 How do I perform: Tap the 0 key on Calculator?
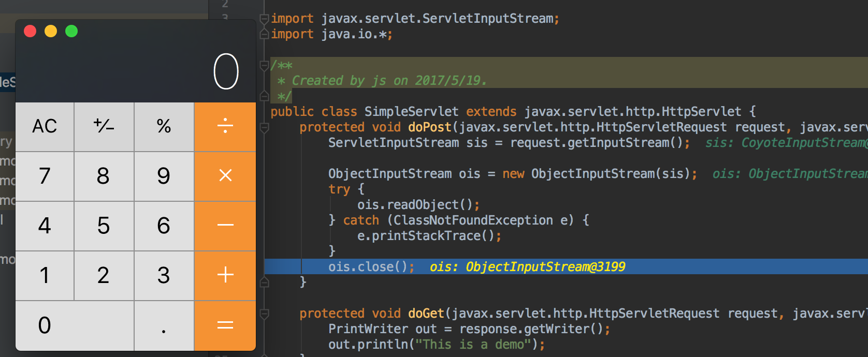75,325
